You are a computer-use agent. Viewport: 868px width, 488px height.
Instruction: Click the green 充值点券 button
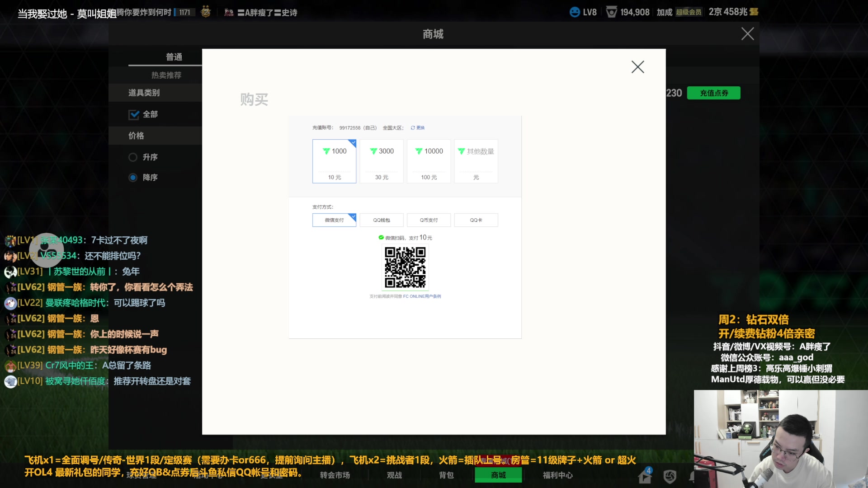[x=713, y=93]
